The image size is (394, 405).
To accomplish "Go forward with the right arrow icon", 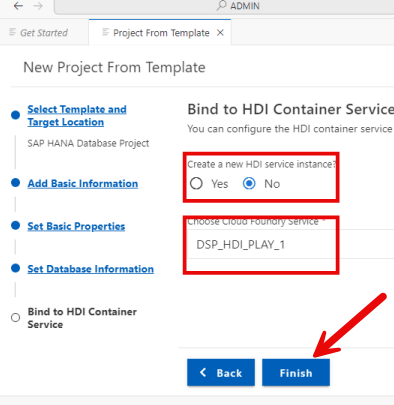I will click(38, 6).
